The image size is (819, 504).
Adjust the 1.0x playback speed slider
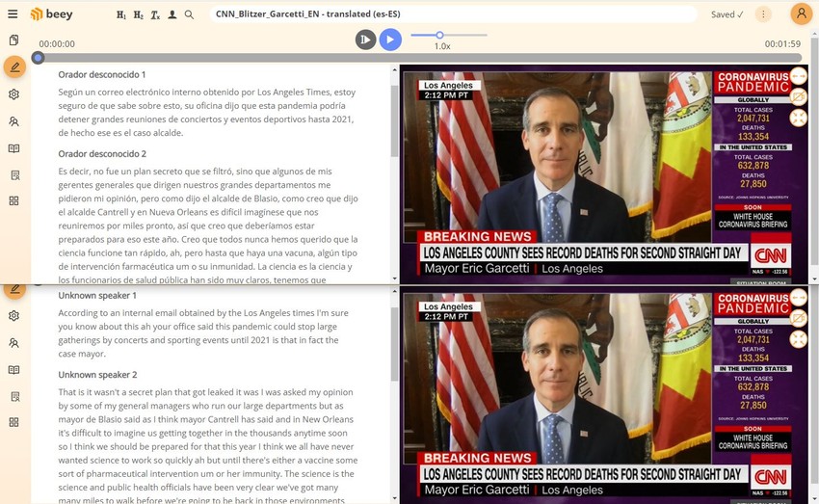(439, 35)
